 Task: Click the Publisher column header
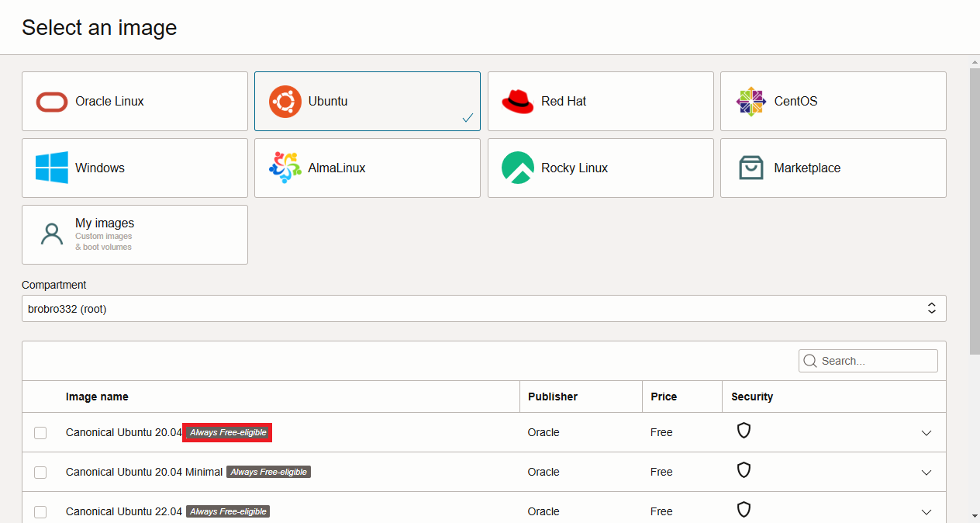(553, 397)
